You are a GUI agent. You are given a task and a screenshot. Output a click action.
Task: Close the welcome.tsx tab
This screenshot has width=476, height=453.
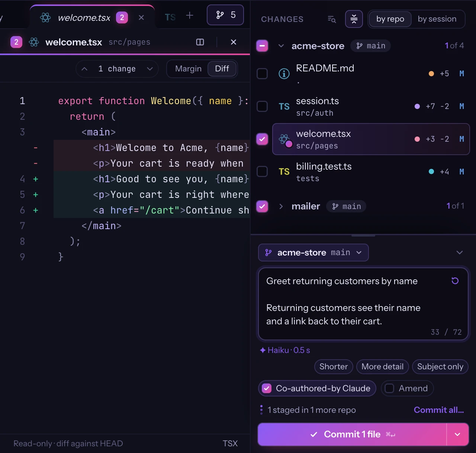[x=141, y=17]
